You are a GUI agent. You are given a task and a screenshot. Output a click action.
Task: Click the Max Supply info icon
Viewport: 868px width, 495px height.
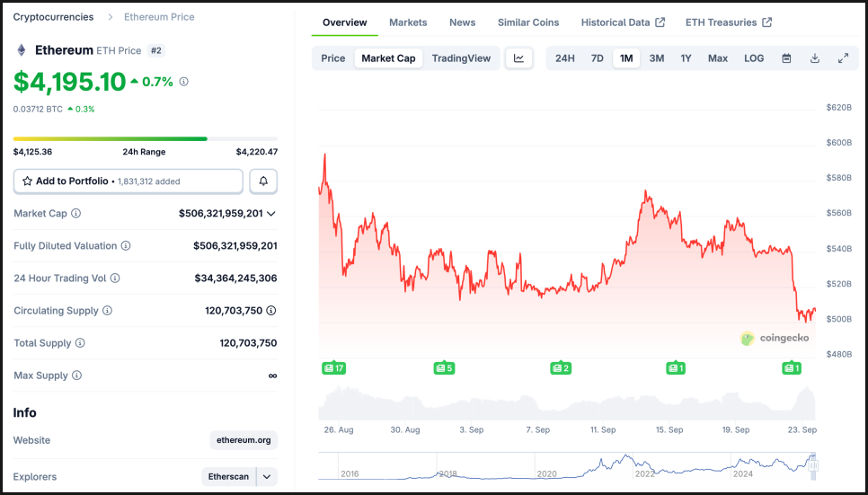pyautogui.click(x=77, y=376)
